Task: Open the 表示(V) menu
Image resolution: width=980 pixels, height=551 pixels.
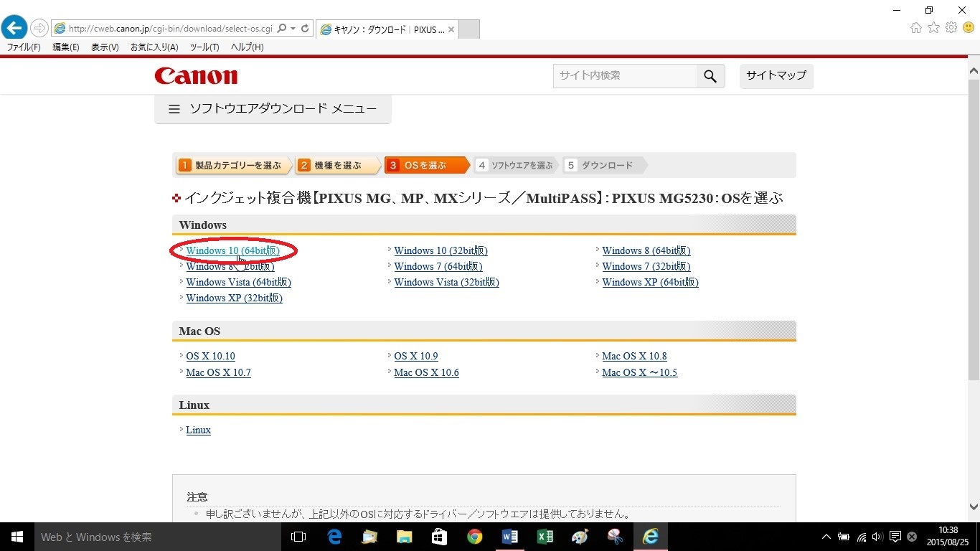Action: click(105, 47)
